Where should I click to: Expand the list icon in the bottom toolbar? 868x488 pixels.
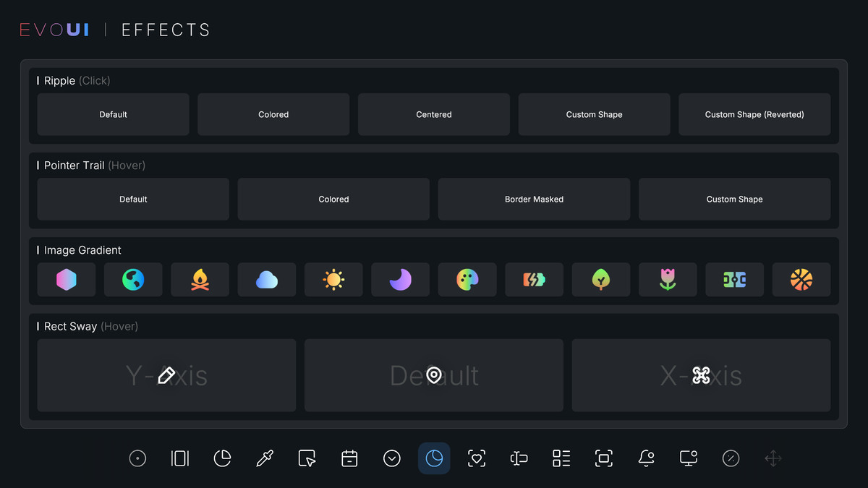point(561,458)
